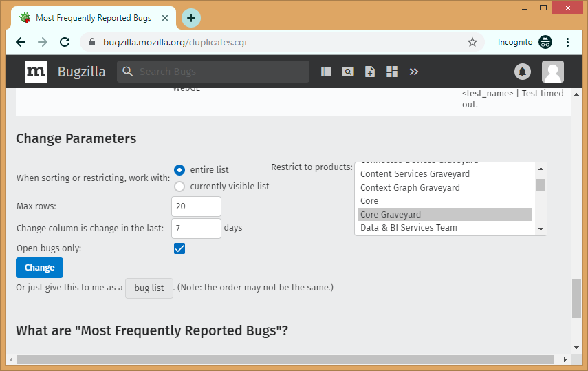This screenshot has width=588, height=371.
Task: Click the Mozilla 'm' logo
Action: 36,72
